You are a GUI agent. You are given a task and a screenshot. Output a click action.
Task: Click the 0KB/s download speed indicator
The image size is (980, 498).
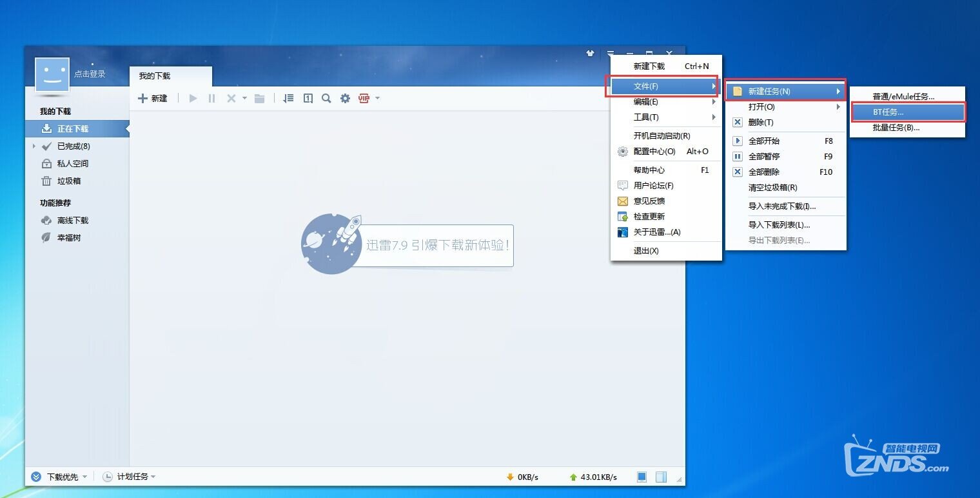pyautogui.click(x=522, y=477)
